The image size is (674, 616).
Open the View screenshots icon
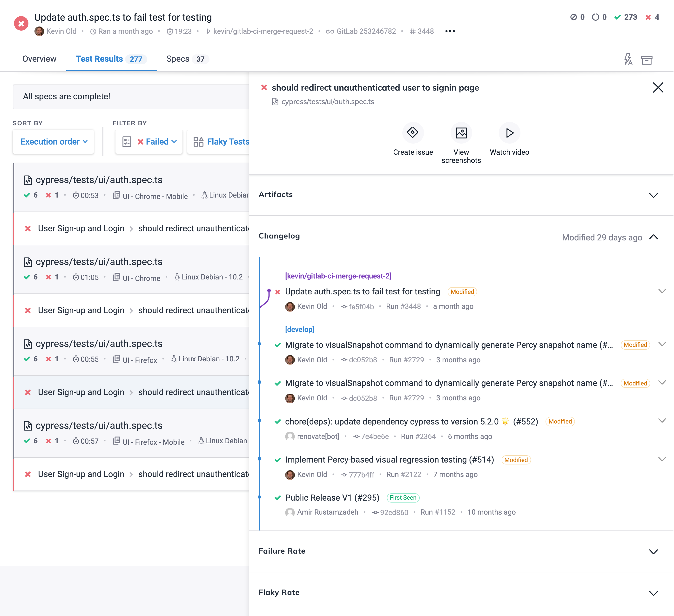tap(461, 133)
